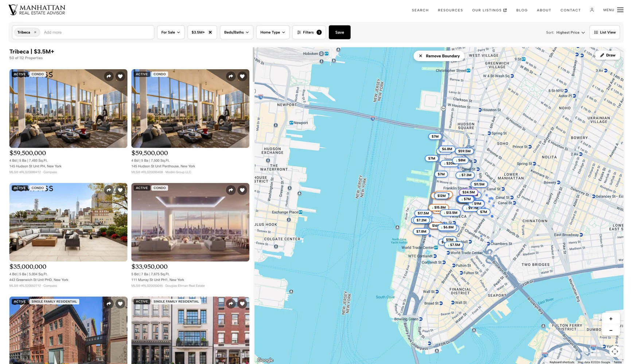
Task: Open the RESOURCES nav item
Action: click(450, 10)
